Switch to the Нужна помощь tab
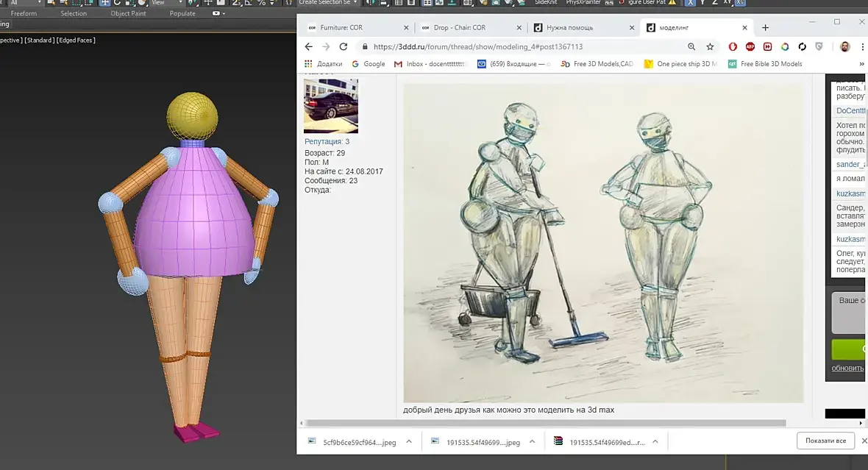 tap(583, 28)
